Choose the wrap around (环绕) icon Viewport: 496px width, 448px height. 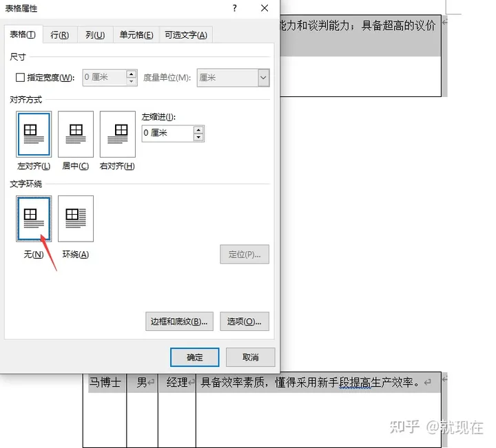76,219
